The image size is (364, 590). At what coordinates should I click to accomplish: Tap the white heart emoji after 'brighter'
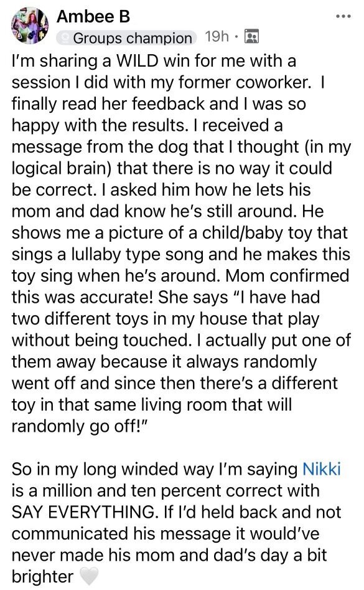click(x=88, y=576)
